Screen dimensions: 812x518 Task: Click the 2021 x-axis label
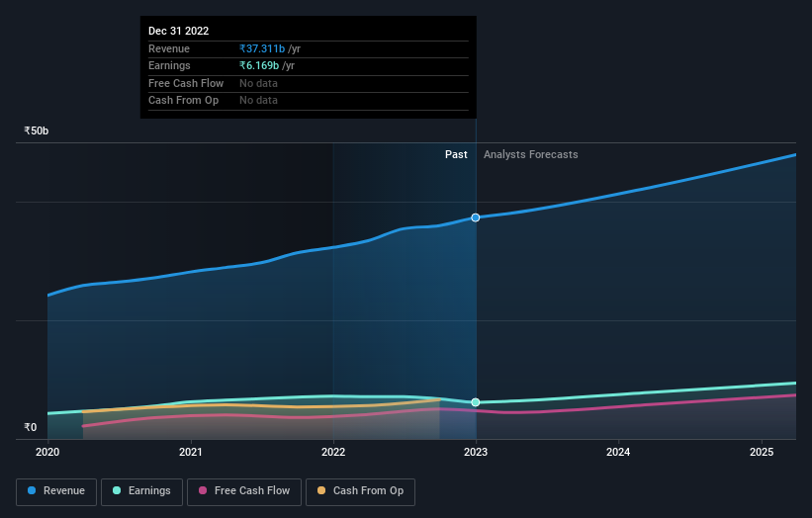(x=191, y=452)
